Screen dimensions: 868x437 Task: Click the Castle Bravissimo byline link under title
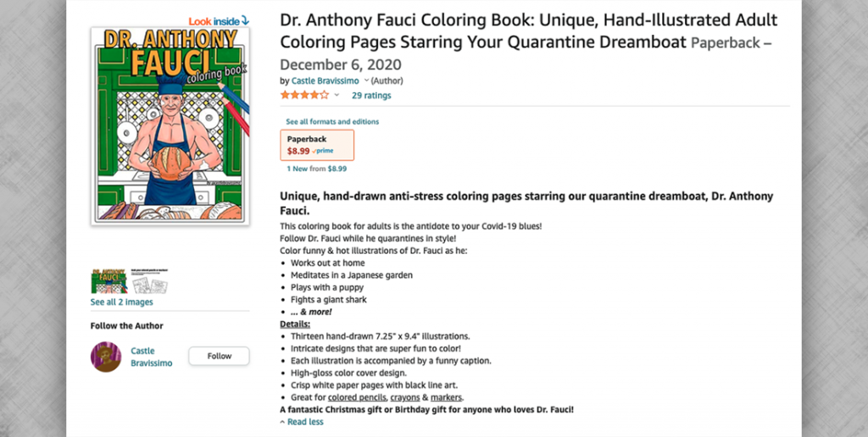[325, 80]
